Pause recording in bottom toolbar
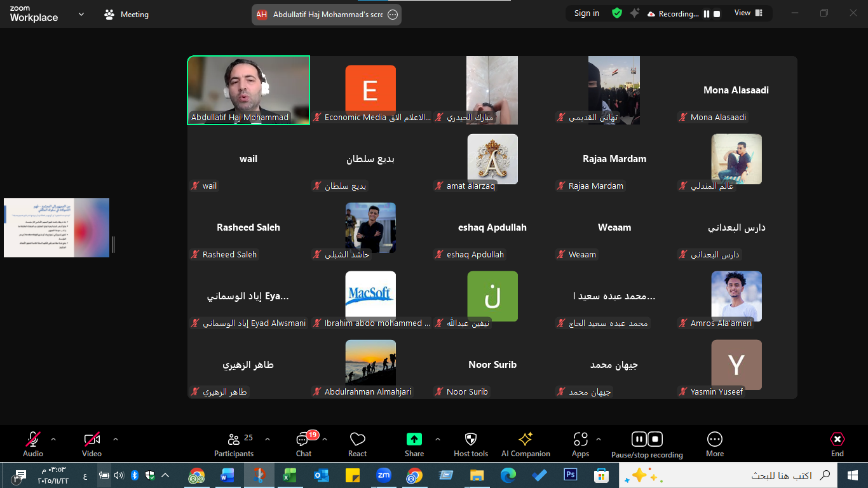This screenshot has height=488, width=868. pyautogui.click(x=639, y=439)
